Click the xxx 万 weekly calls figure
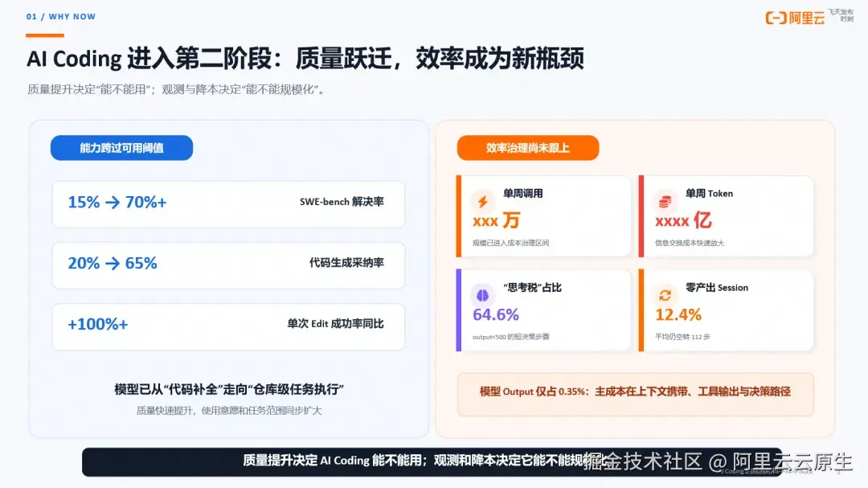 pyautogui.click(x=497, y=220)
